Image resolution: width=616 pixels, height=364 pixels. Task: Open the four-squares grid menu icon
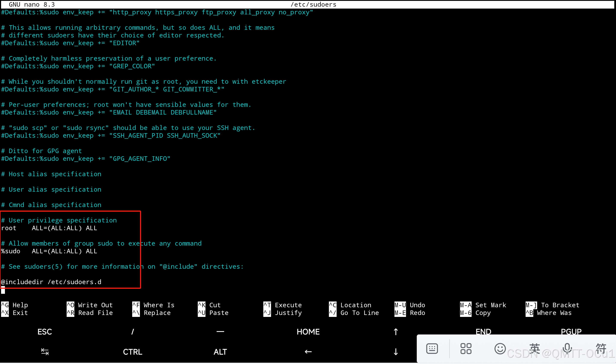(x=466, y=349)
